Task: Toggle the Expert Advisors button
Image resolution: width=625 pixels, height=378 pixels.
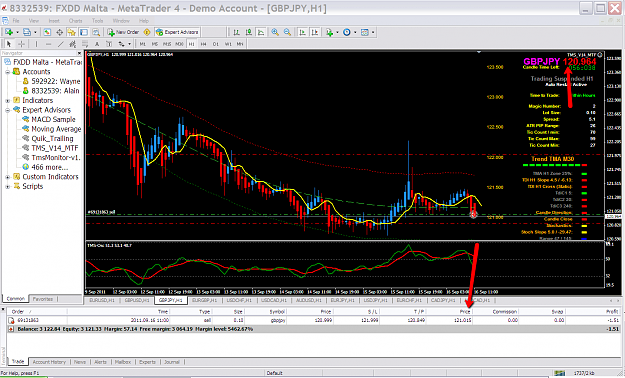Action: [177, 32]
